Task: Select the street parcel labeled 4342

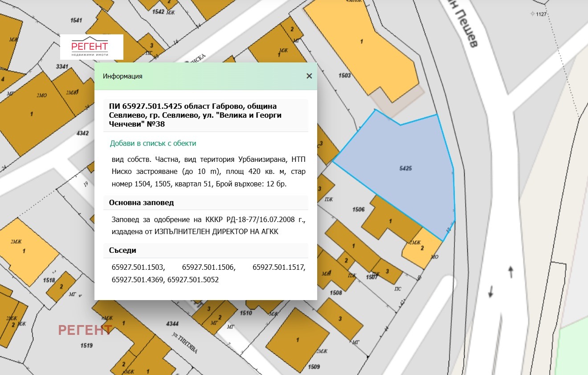Action: [x=82, y=133]
